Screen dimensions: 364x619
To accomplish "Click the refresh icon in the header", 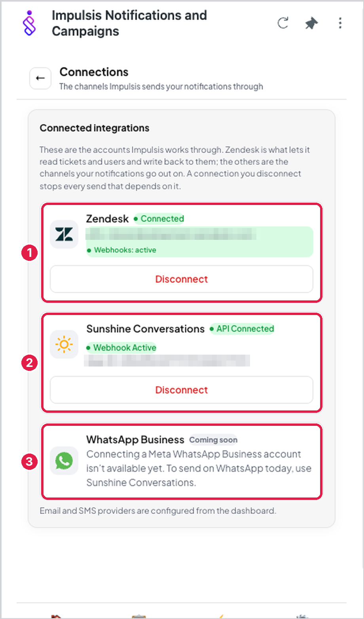I will point(282,23).
